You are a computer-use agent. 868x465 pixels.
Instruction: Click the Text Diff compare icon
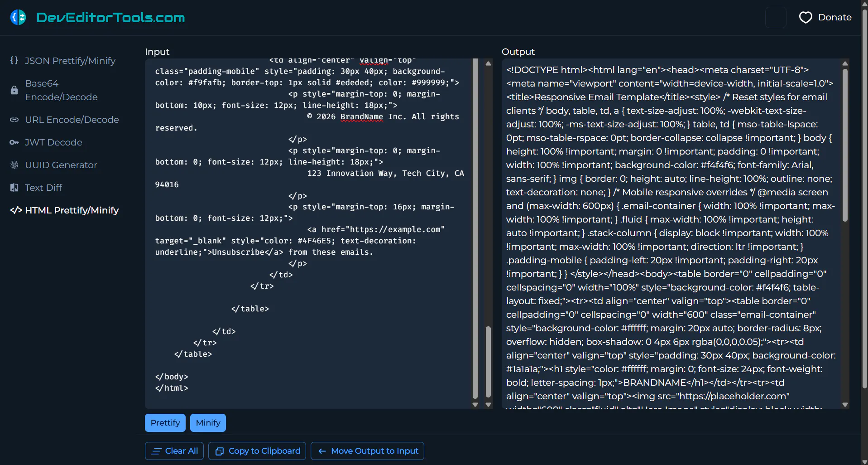(x=14, y=188)
